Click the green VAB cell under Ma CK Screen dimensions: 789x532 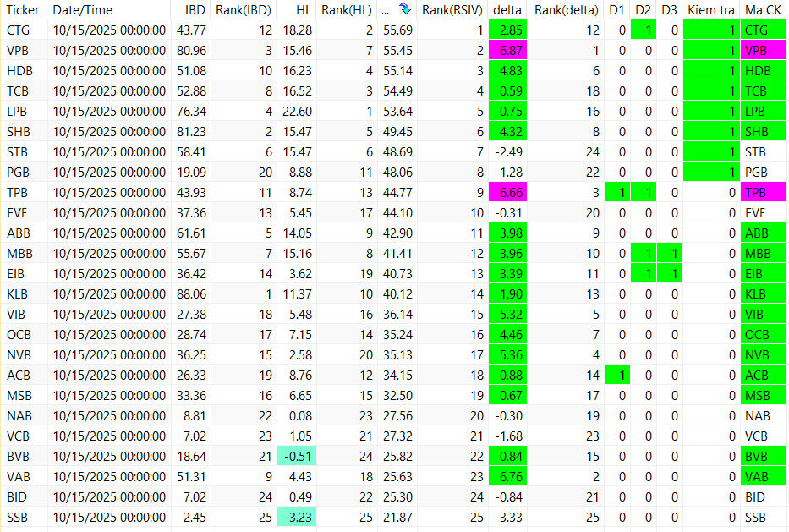pos(764,477)
